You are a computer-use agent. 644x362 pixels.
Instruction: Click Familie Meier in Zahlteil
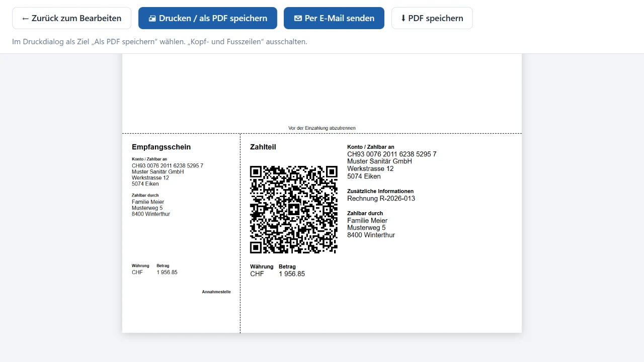tap(367, 221)
